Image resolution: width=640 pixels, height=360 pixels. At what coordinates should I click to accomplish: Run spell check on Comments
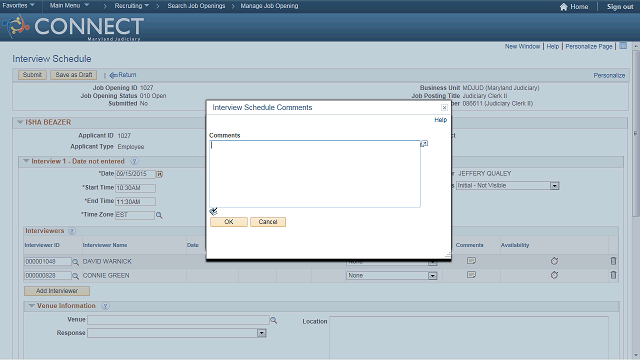(213, 211)
